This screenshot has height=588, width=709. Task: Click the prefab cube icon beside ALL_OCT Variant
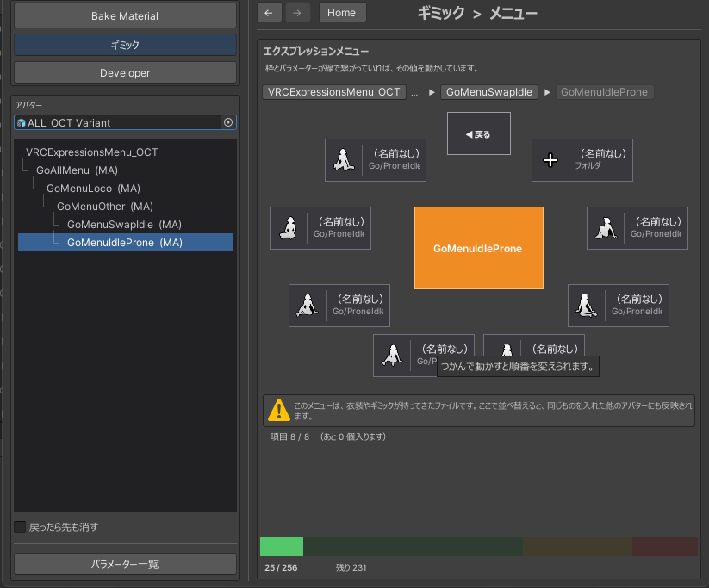point(21,123)
